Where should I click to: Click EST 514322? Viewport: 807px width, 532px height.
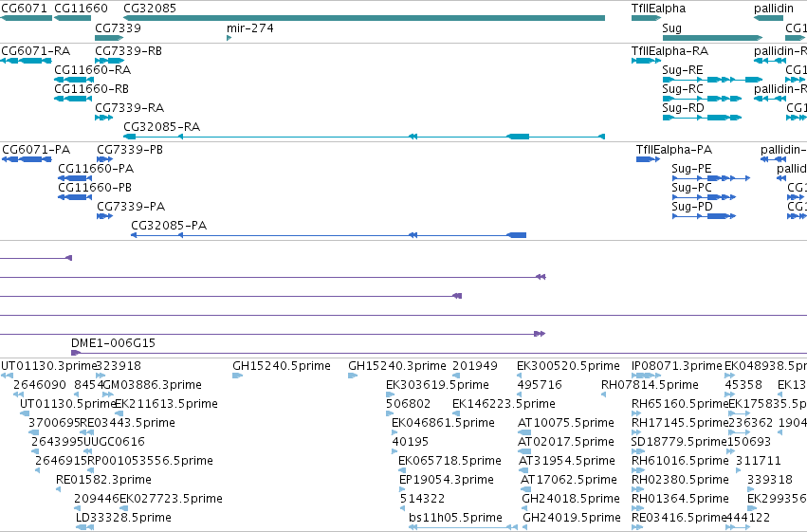coord(422,499)
